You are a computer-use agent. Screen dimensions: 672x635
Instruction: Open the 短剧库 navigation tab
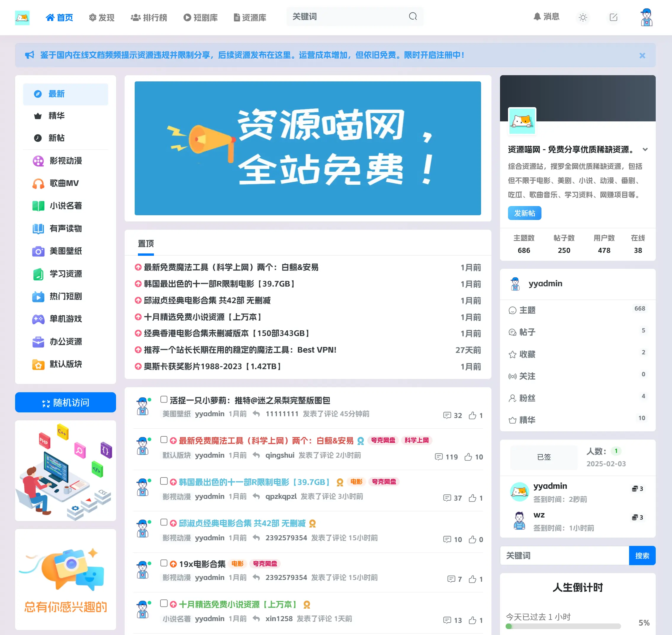[x=200, y=17]
